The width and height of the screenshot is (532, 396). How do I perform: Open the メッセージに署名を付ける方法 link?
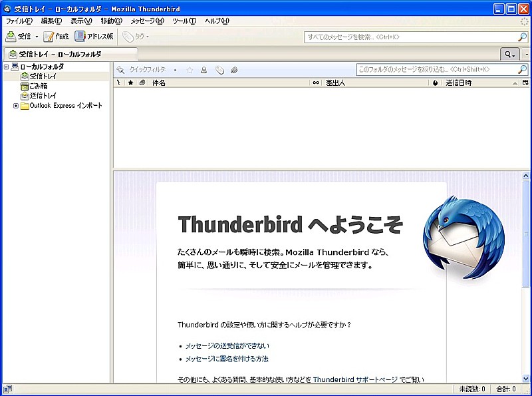(x=227, y=359)
